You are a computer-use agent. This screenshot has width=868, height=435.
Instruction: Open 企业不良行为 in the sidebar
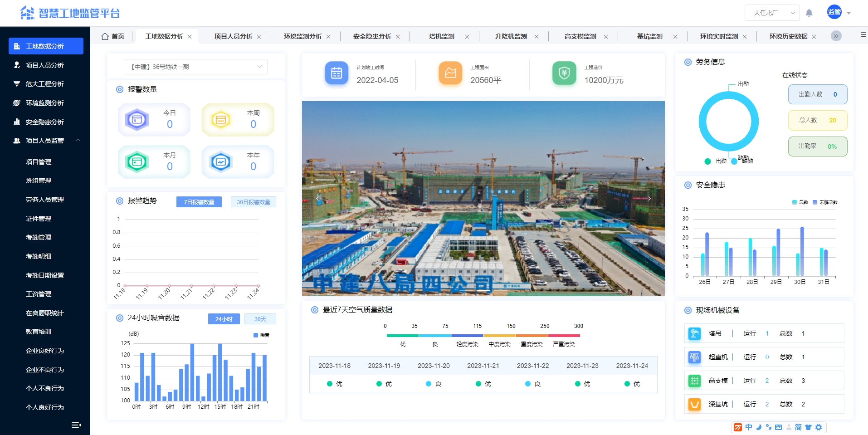(45, 370)
